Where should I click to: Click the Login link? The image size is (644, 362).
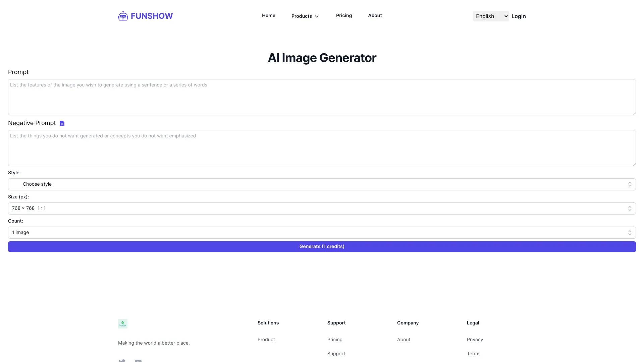[518, 16]
